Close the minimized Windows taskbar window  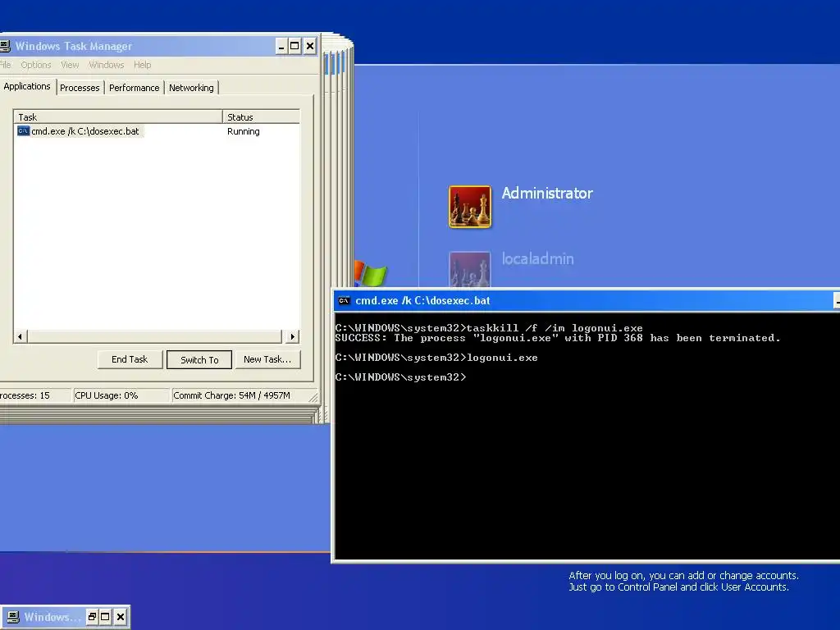[121, 617]
